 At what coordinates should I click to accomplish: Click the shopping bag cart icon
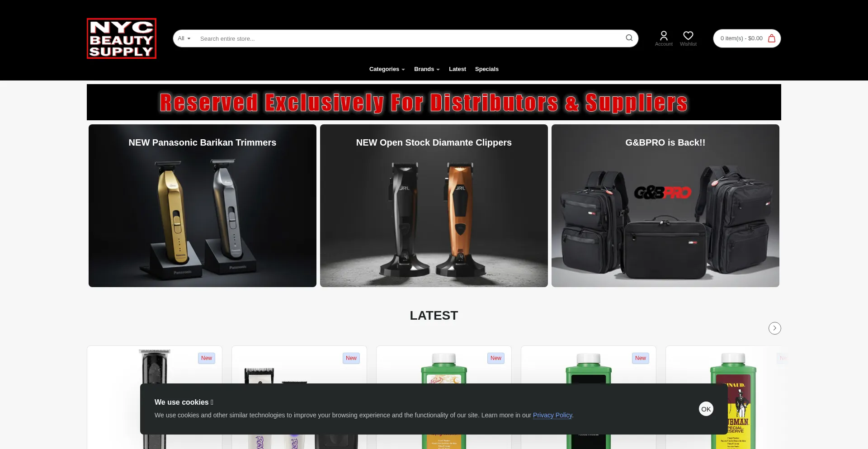[x=772, y=38]
